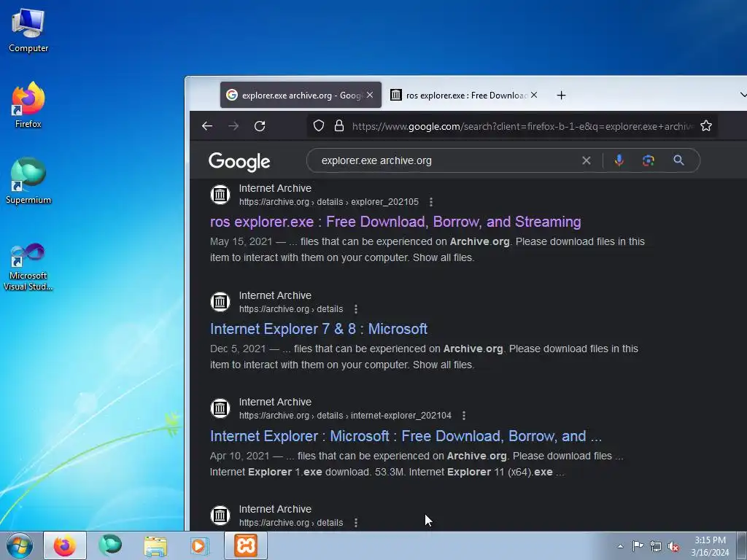Open the Windows Start menu orb
The image size is (747, 560).
click(x=20, y=545)
